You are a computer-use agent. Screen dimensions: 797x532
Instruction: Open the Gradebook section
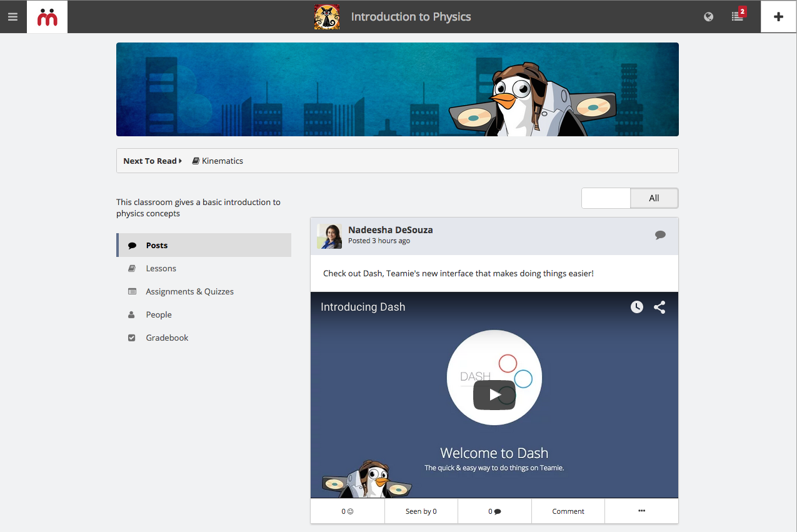pos(204,338)
